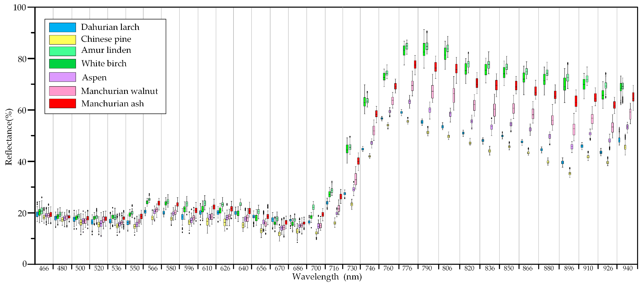
Task: Select the Dahurian larch legend label
Action: (x=110, y=27)
